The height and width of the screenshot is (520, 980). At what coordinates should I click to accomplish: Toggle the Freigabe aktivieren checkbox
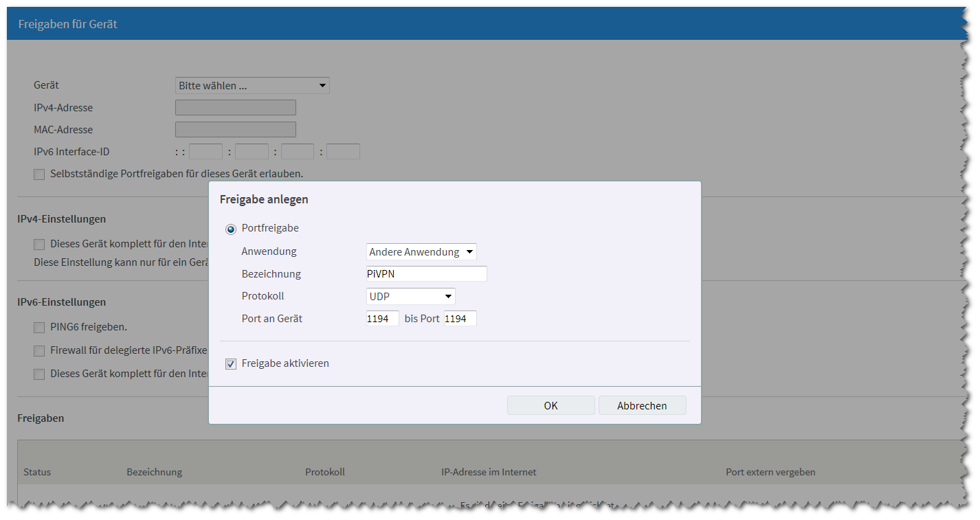coord(231,364)
